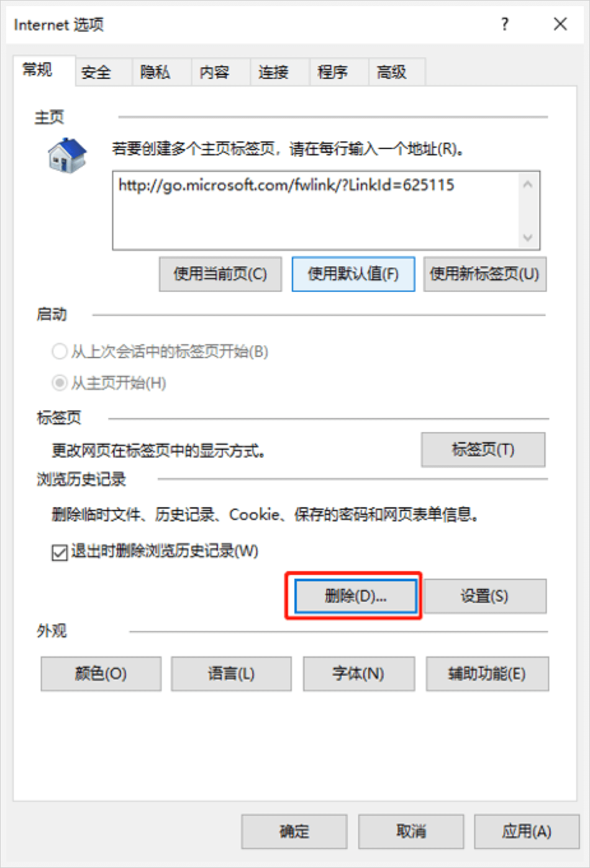590x868 pixels.
Task: Click in the homepage URL text field
Action: [x=315, y=210]
